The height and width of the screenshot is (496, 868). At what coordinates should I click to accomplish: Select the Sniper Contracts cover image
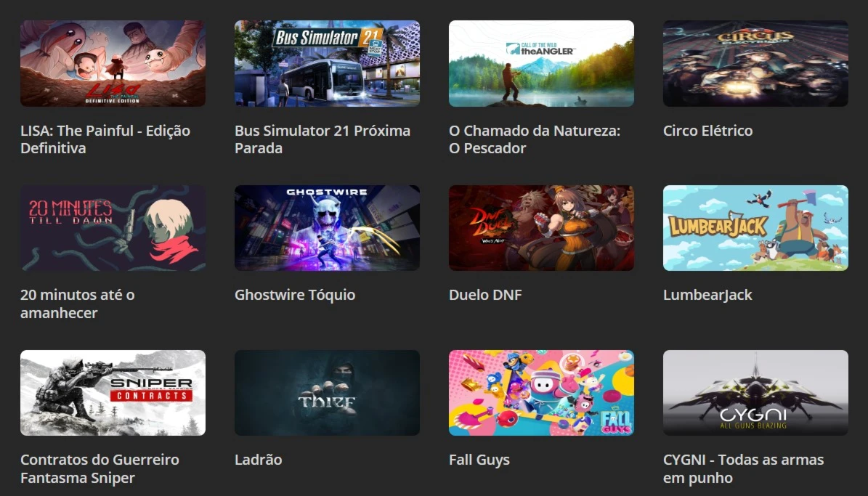(x=113, y=392)
